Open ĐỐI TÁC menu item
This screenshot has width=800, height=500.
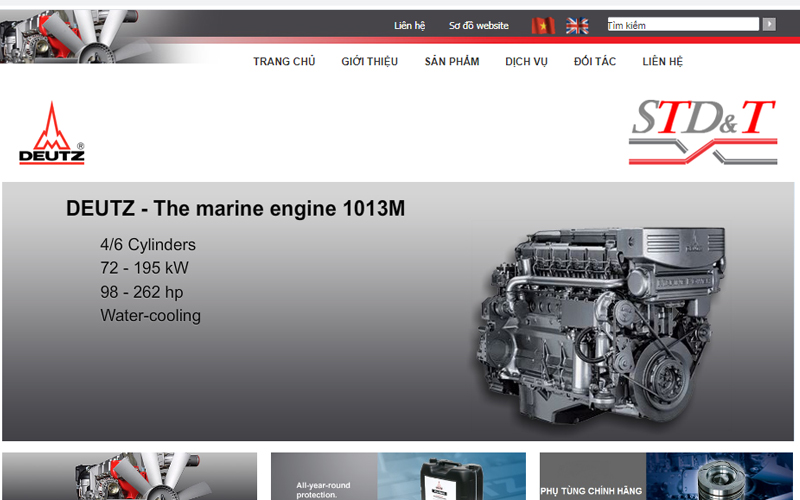pos(594,62)
